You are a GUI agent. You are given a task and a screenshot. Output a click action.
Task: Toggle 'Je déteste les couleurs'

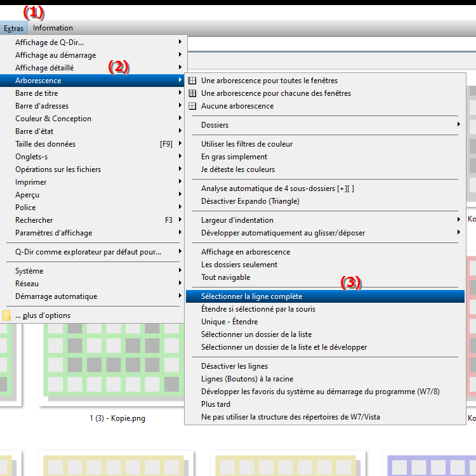pyautogui.click(x=325, y=169)
